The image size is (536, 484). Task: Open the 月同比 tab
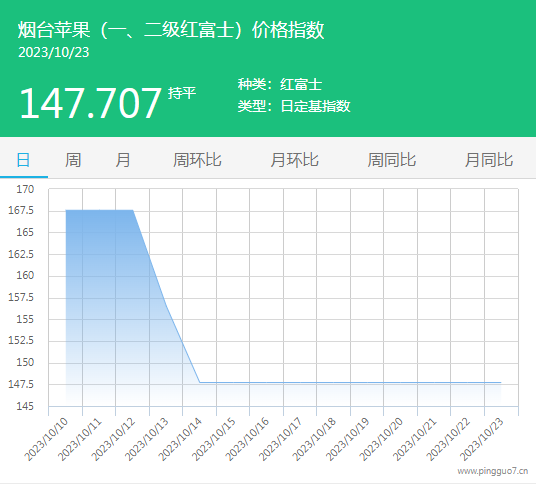(489, 160)
